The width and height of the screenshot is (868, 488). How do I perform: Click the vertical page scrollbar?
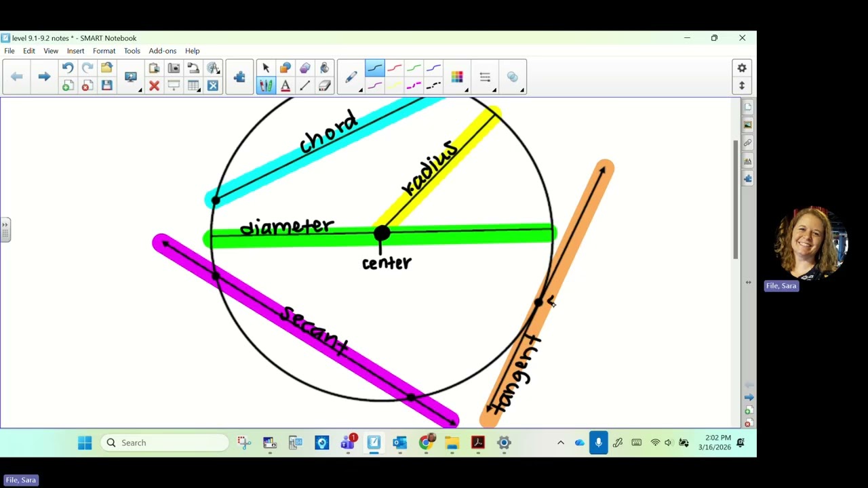click(736, 199)
